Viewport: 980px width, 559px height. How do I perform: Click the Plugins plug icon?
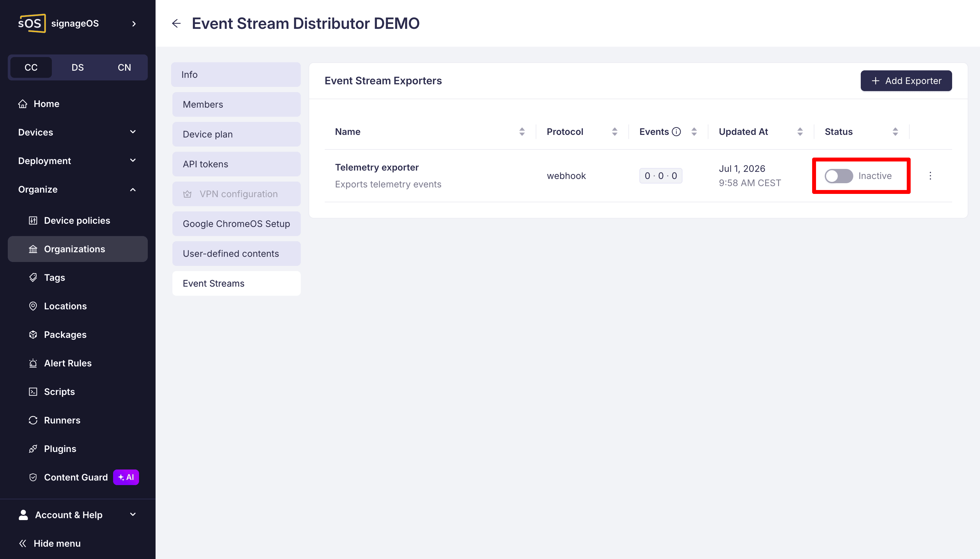pyautogui.click(x=33, y=448)
